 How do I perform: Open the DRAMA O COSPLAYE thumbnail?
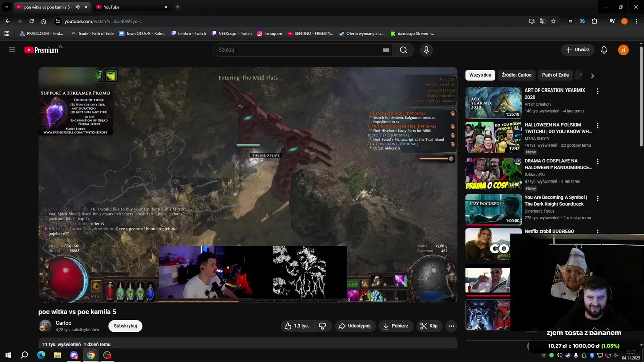(x=493, y=173)
